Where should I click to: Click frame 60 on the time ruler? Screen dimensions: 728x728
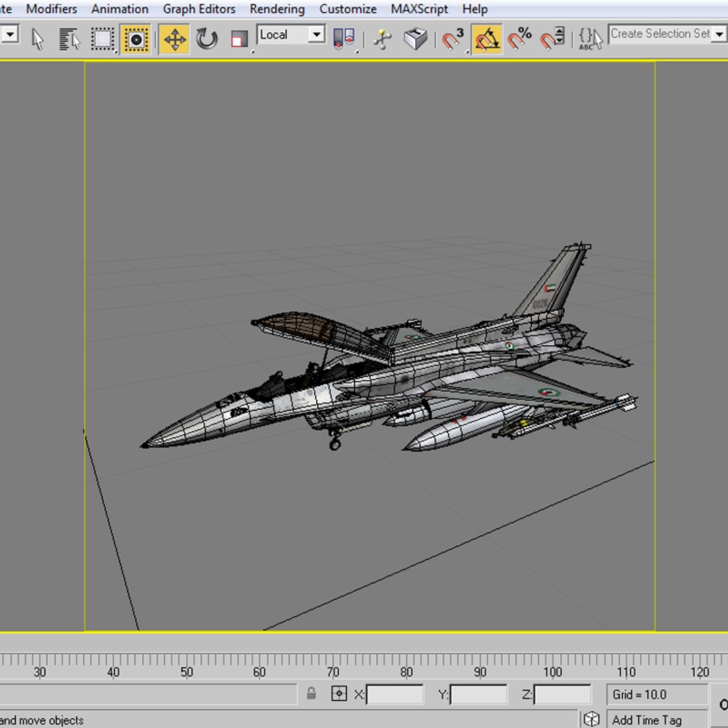[x=260, y=672]
